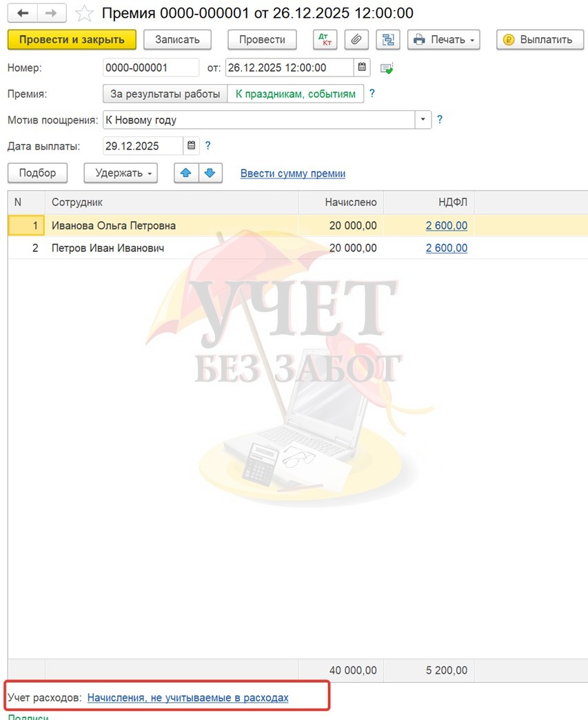This screenshot has height=720, width=588.
Task: Open НДФЛ 2 600,00 for Петров
Action: 447,248
